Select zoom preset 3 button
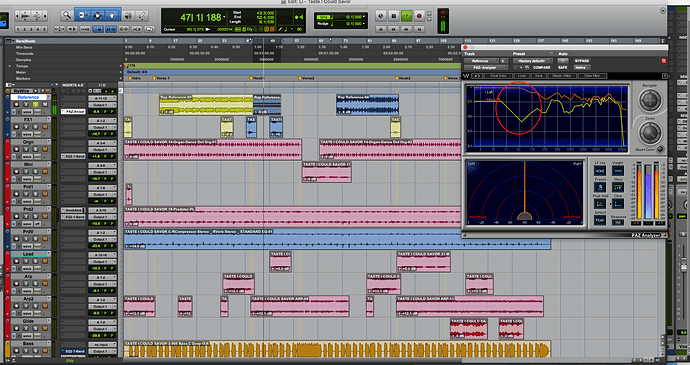 pyautogui.click(x=31, y=29)
